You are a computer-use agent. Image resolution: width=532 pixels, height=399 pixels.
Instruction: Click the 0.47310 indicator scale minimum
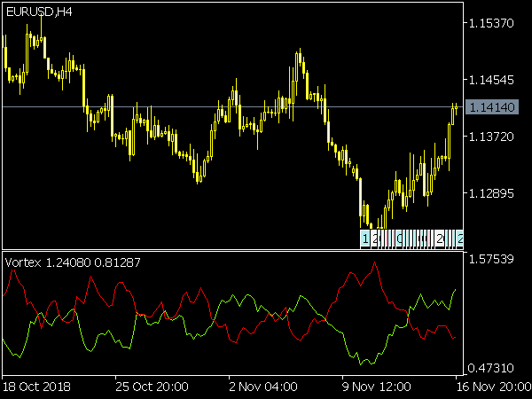point(491,368)
